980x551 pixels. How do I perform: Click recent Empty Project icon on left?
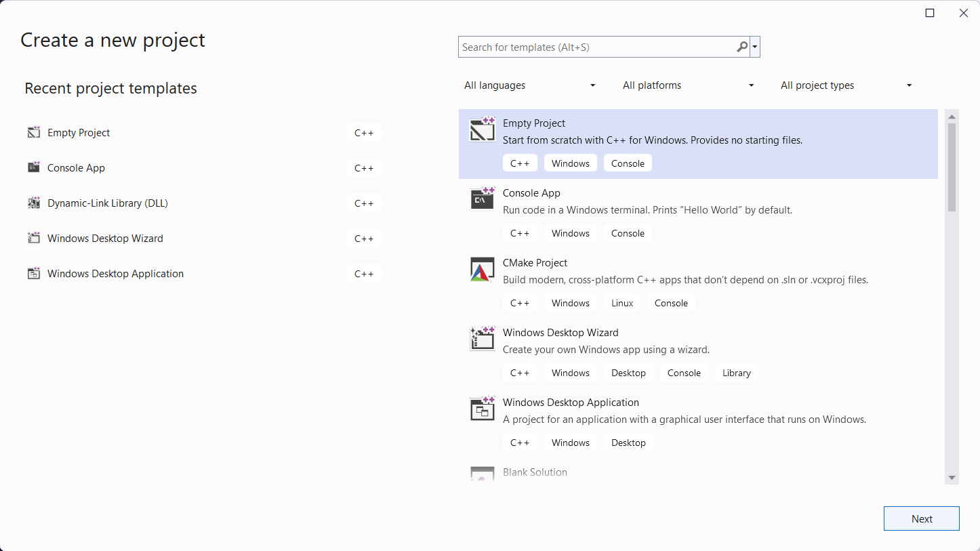pyautogui.click(x=34, y=133)
